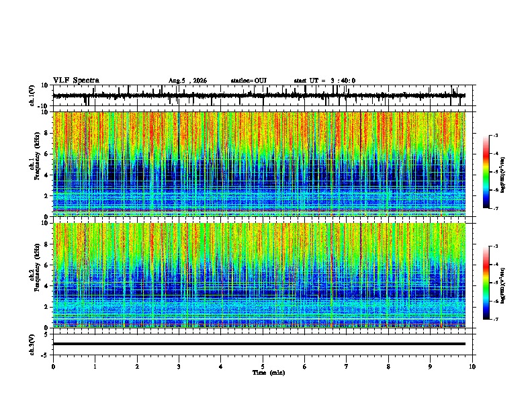Click the 'Time (min)' x-axis label

pyautogui.click(x=269, y=373)
